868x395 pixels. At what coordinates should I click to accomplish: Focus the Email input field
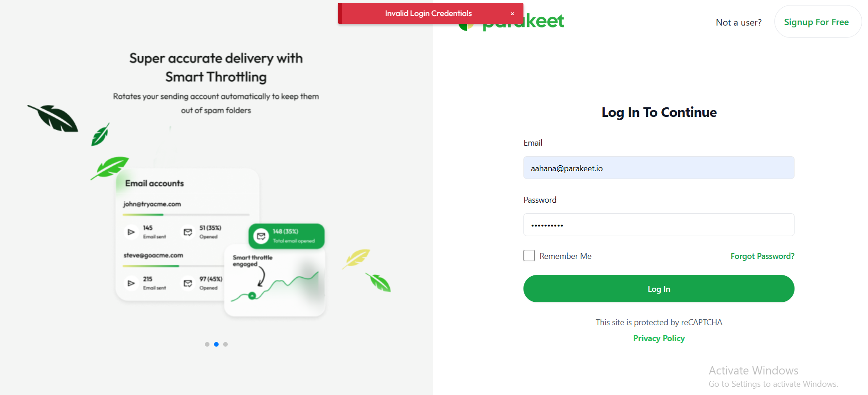[659, 168]
